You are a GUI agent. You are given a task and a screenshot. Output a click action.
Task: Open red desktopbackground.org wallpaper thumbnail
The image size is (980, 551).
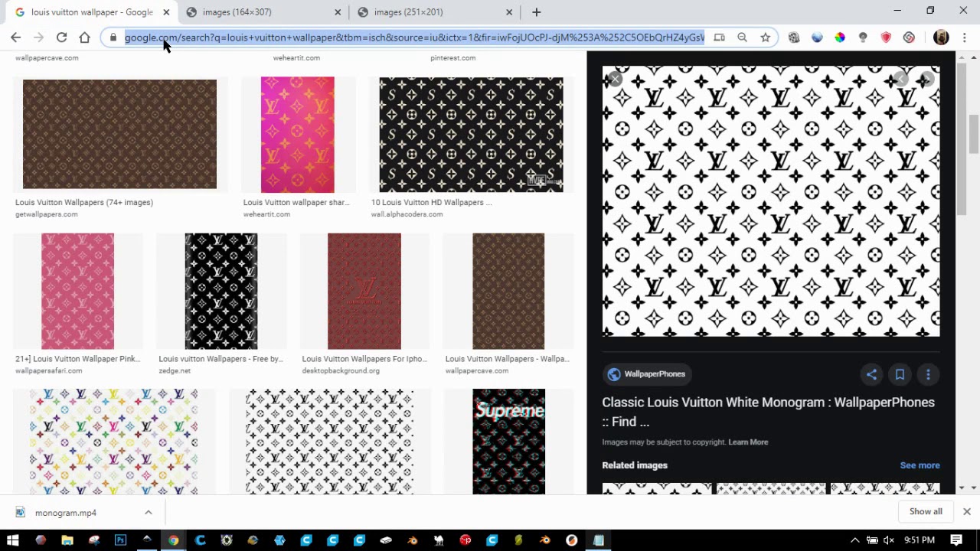(364, 291)
